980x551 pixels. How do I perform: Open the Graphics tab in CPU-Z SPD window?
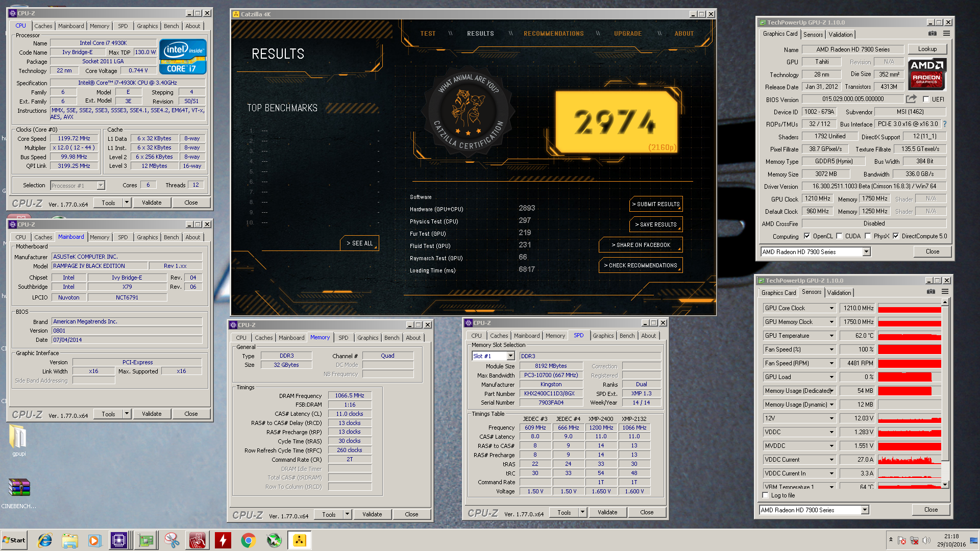pyautogui.click(x=603, y=336)
